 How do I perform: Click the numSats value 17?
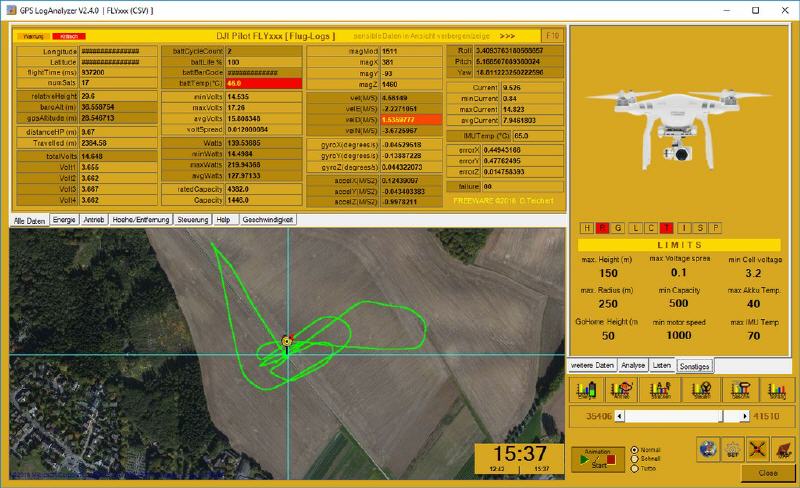(118, 83)
